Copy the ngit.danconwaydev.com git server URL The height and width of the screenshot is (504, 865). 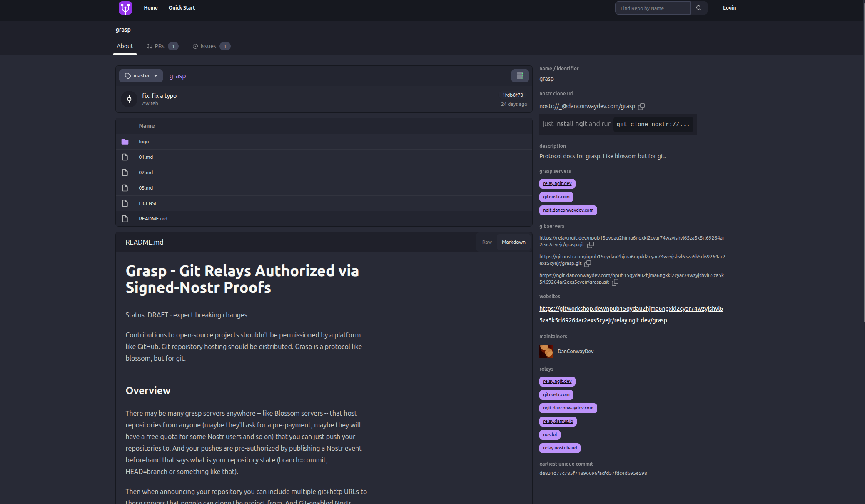click(x=615, y=282)
